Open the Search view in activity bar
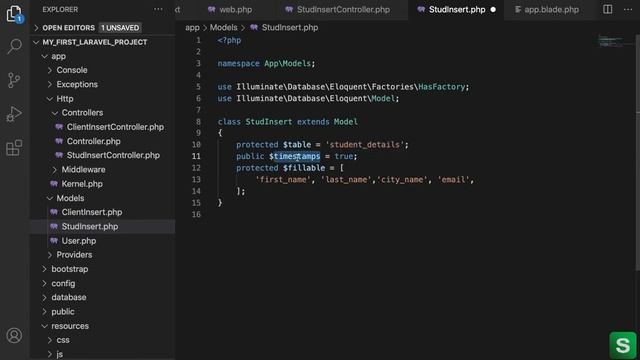Viewport: 640px width, 360px height. pos(14,46)
